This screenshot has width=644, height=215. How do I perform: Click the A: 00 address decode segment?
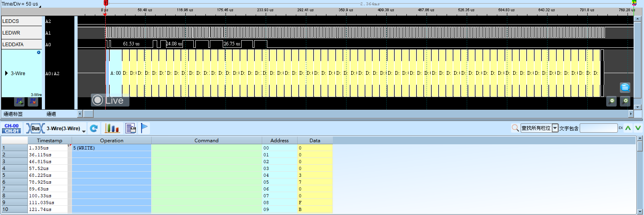pyautogui.click(x=115, y=73)
